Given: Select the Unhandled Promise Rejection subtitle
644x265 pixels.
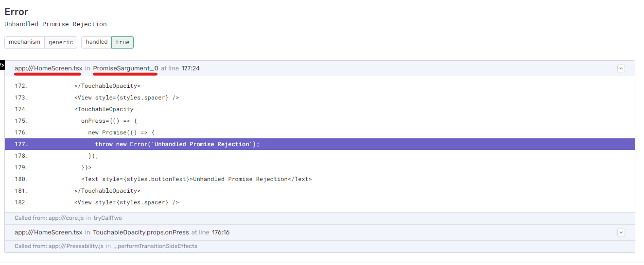Looking at the screenshot, I should pos(56,24).
